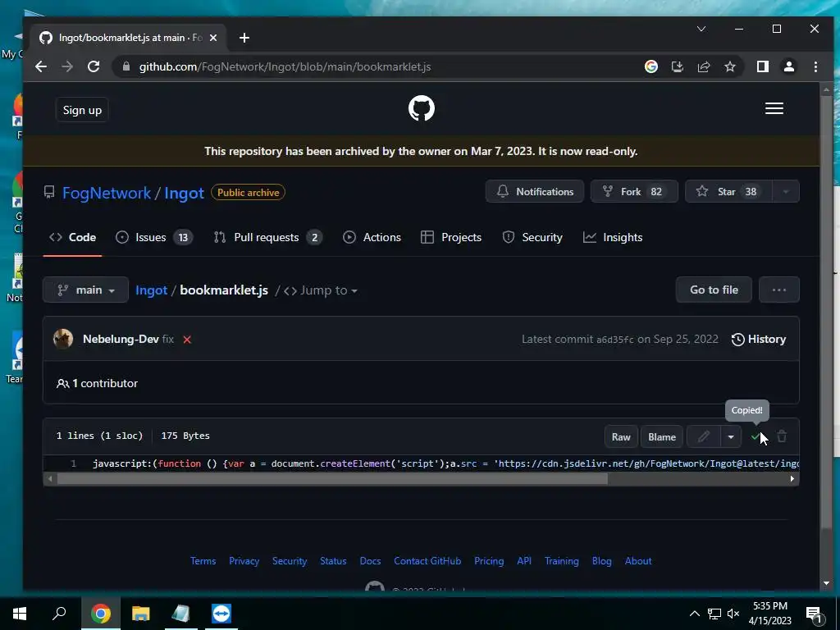Go back with the browser back arrow

click(41, 66)
